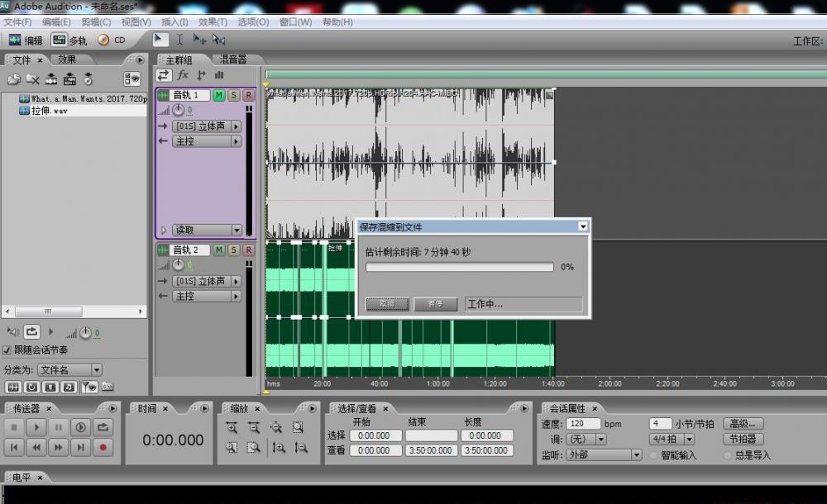Switch to Multitrack view (多轨) button
The image size is (827, 504).
(69, 40)
